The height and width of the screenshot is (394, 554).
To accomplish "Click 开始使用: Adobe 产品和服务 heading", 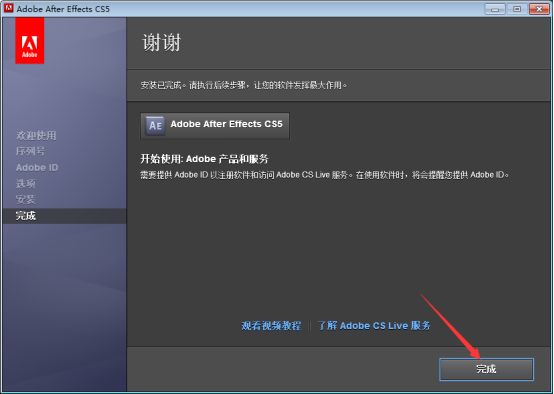I will (204, 159).
